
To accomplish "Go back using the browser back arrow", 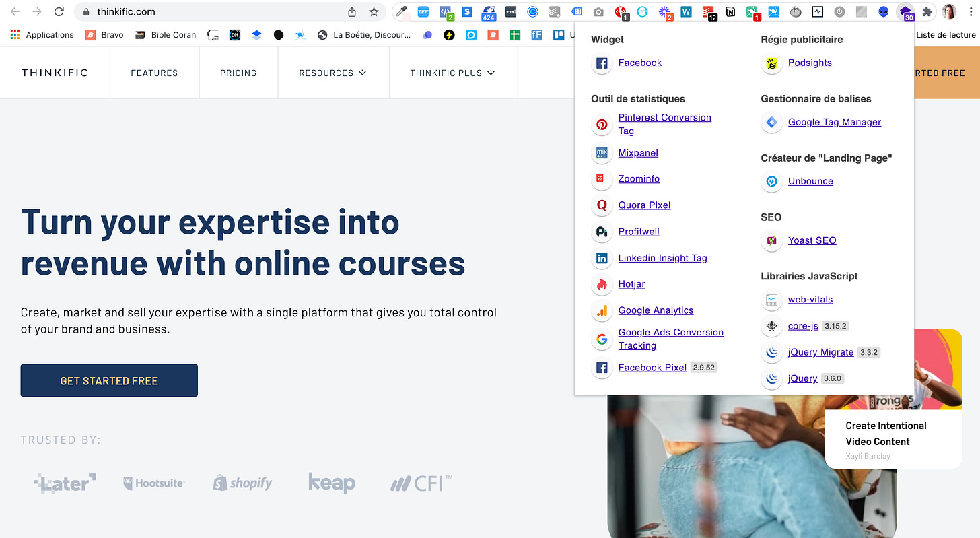I will [15, 11].
